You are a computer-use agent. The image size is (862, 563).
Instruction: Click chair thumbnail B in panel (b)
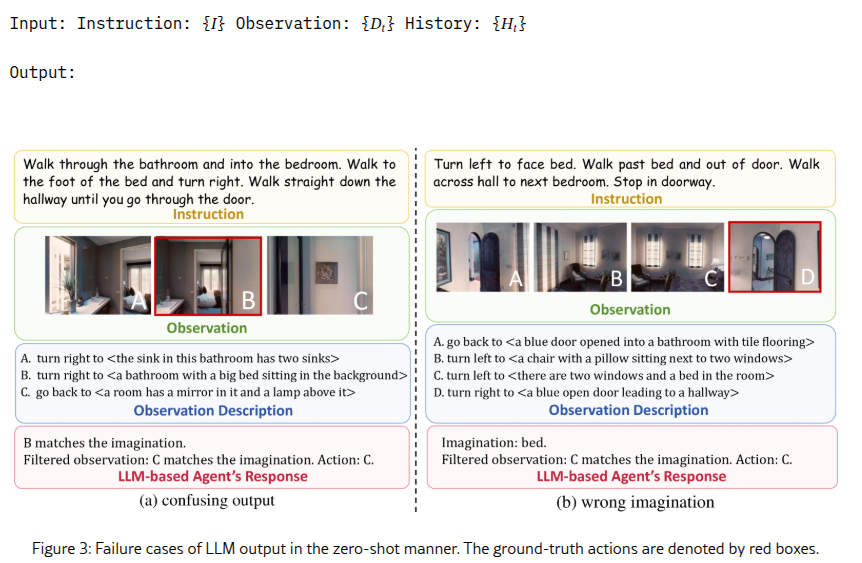[581, 257]
